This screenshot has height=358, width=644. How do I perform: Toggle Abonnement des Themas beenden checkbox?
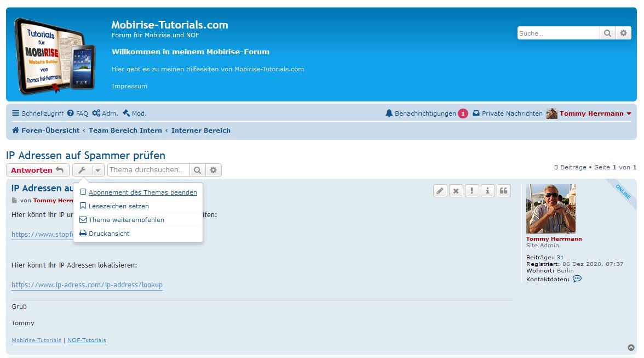(x=83, y=192)
